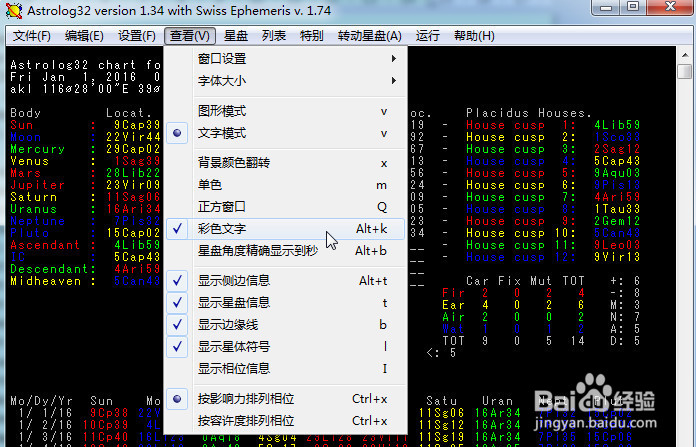Click 'House cusp 1:' row text
This screenshot has height=447, width=696.
tap(521, 125)
